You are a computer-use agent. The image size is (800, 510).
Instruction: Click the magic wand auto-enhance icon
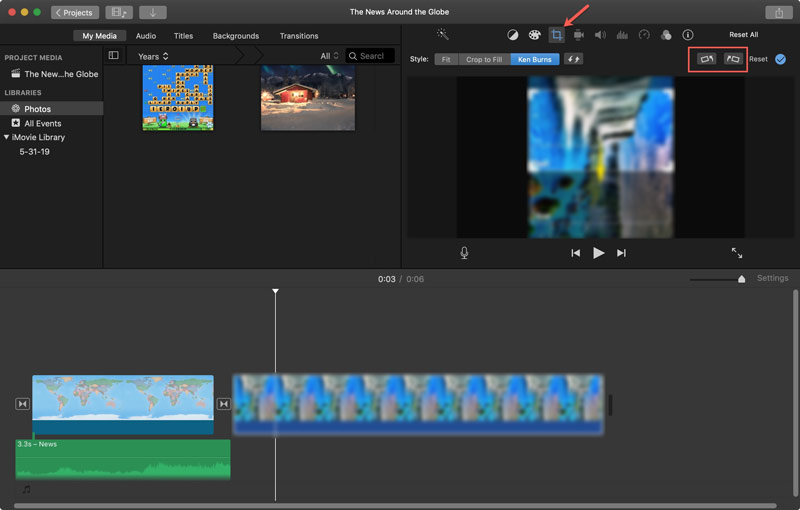[x=442, y=34]
